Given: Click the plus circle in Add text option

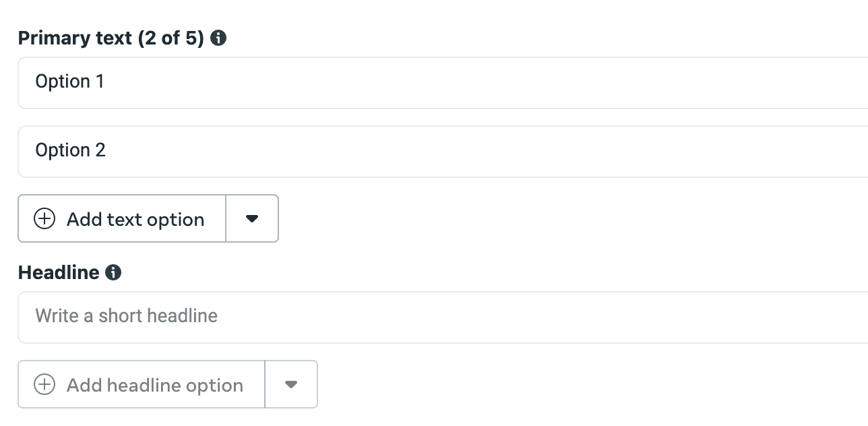Looking at the screenshot, I should 44,219.
